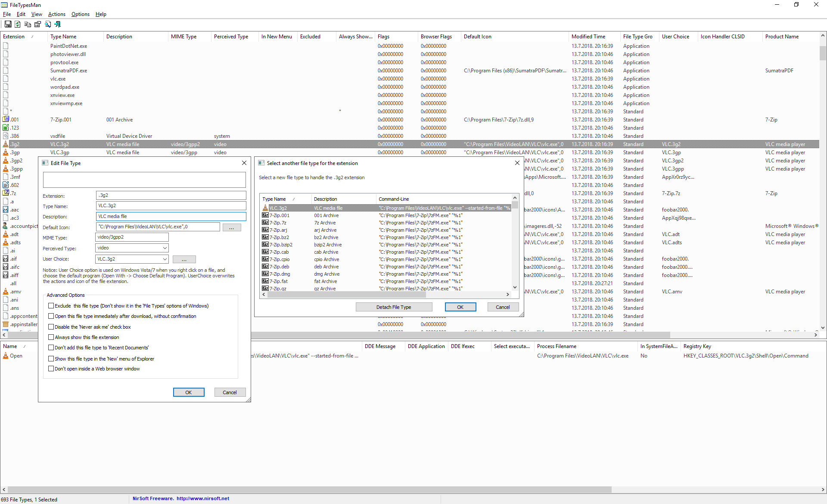Click the Properties toolbar icon

(x=37, y=24)
